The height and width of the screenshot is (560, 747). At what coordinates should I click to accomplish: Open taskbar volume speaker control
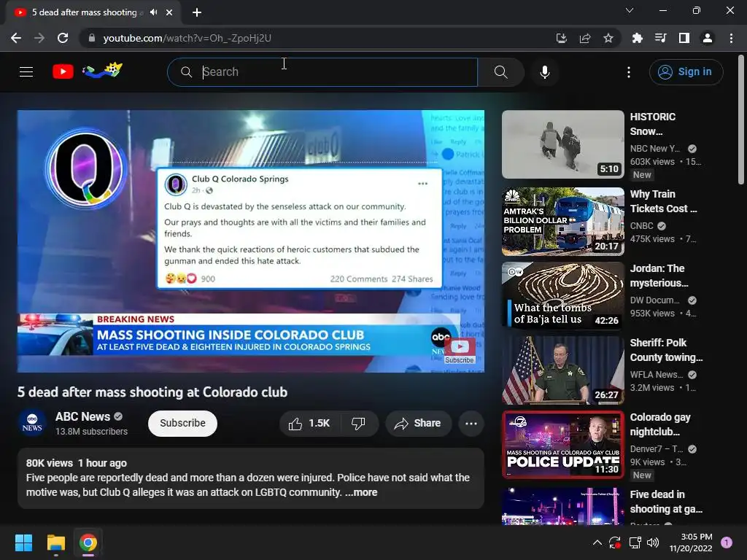tap(653, 542)
